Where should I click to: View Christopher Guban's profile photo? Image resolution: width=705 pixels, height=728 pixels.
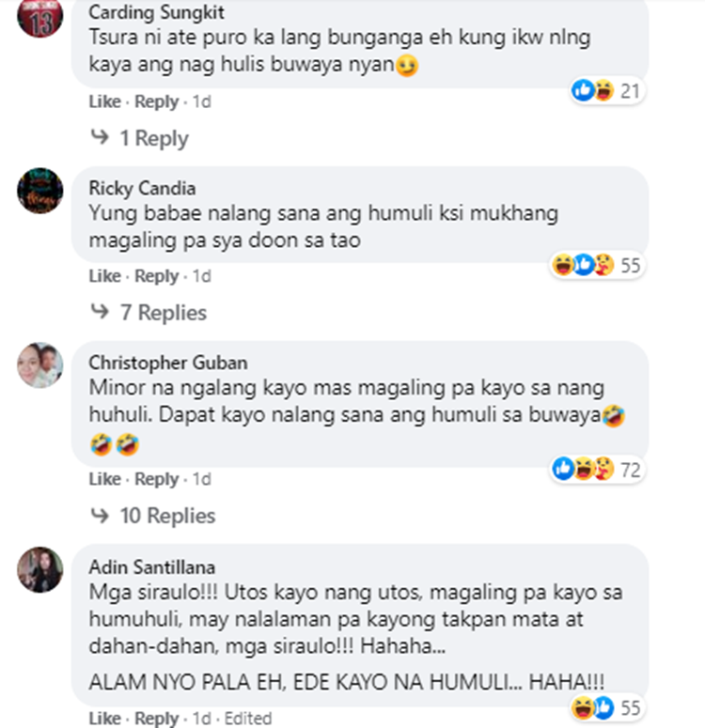click(40, 365)
